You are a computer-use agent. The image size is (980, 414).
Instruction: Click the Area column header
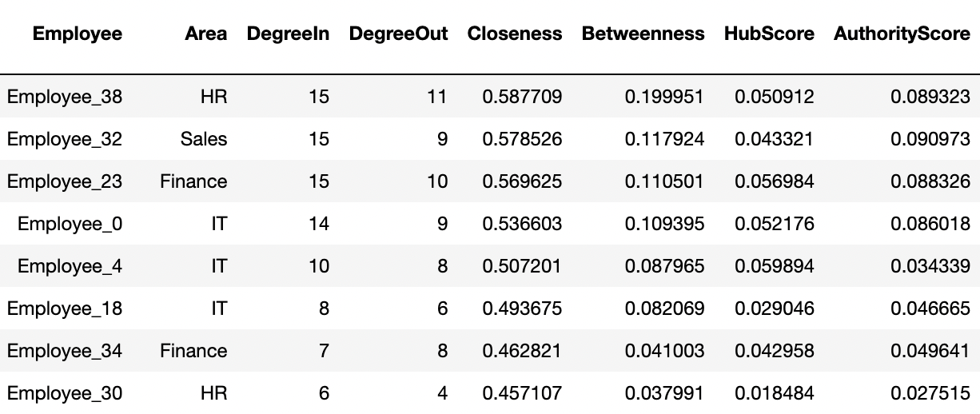tap(205, 34)
